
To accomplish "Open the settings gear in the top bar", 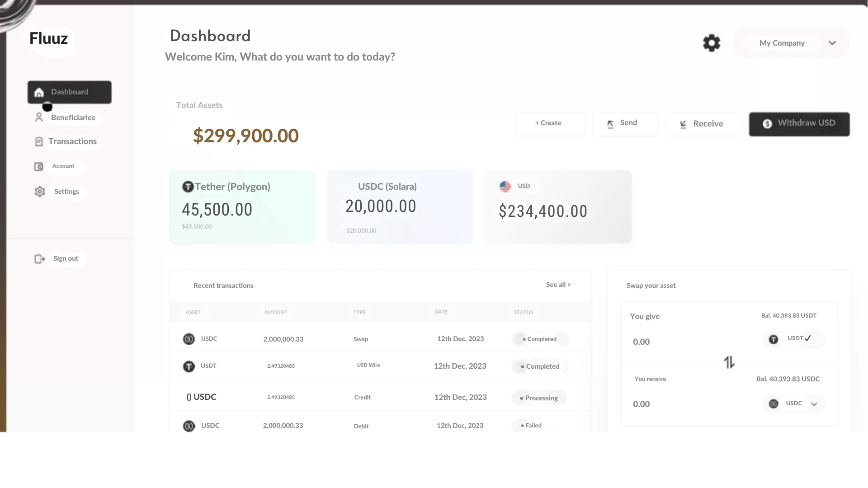I will [711, 42].
